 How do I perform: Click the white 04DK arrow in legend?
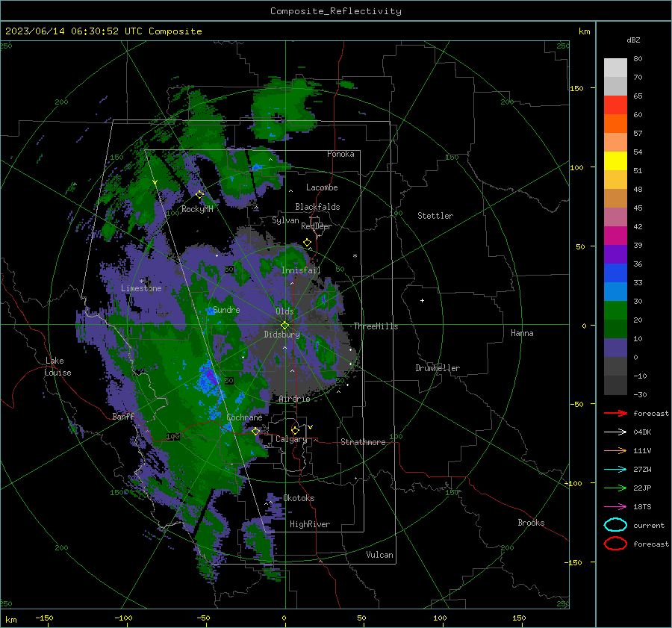pyautogui.click(x=615, y=432)
